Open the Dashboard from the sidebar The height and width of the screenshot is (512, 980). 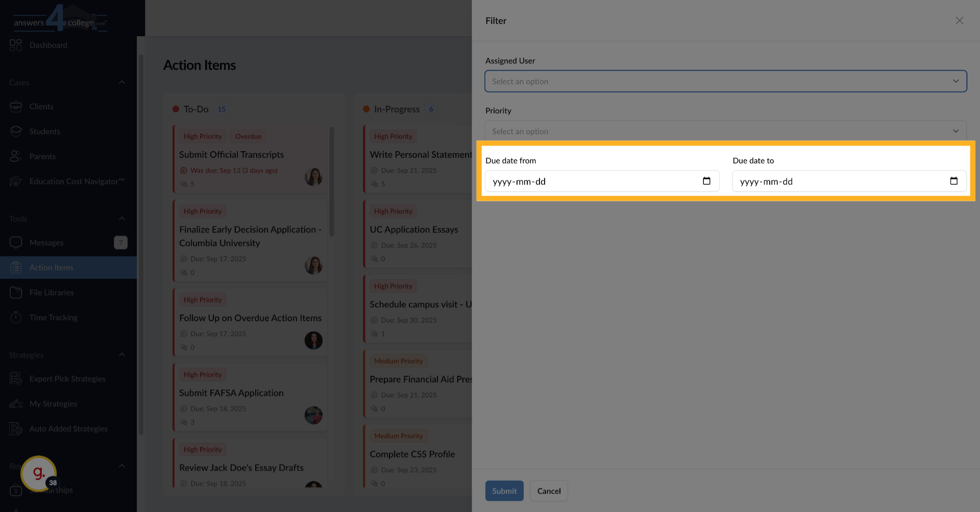coord(48,45)
